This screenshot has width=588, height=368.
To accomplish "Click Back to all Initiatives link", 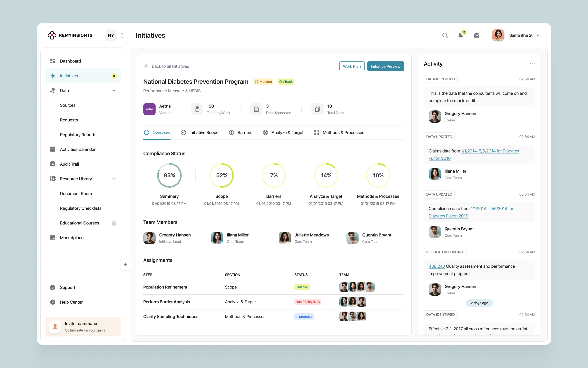I will [170, 66].
